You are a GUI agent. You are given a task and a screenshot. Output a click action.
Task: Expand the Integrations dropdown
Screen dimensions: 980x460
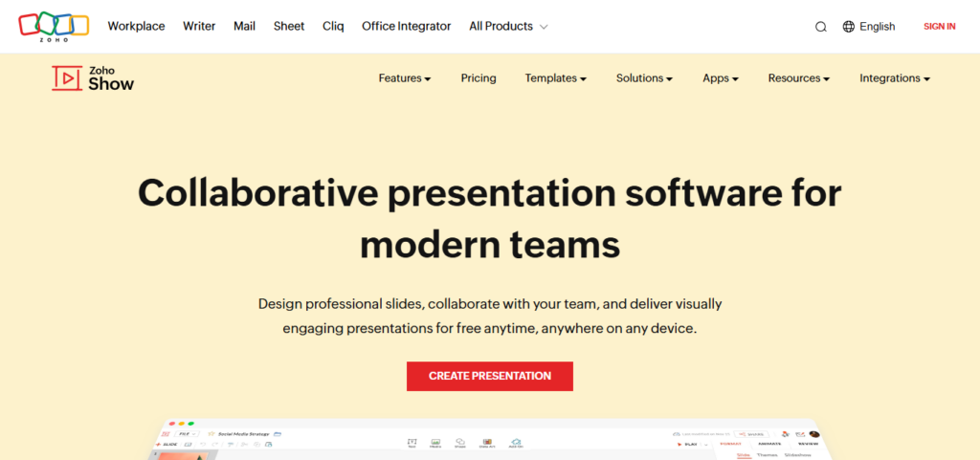pyautogui.click(x=895, y=78)
